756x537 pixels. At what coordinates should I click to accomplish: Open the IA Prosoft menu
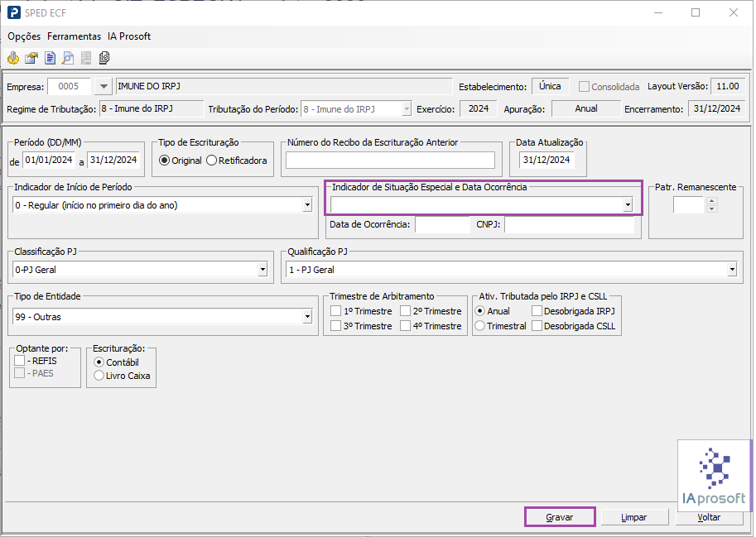pos(129,36)
